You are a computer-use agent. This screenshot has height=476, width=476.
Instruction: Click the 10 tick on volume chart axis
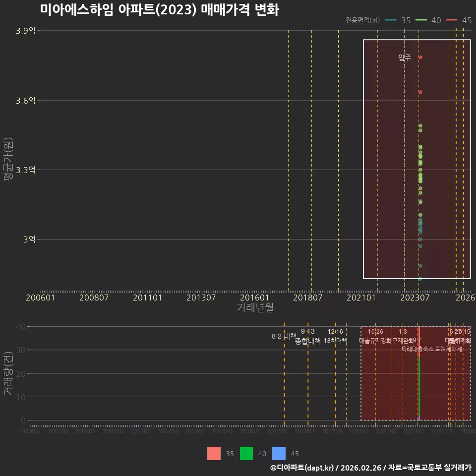21,397
